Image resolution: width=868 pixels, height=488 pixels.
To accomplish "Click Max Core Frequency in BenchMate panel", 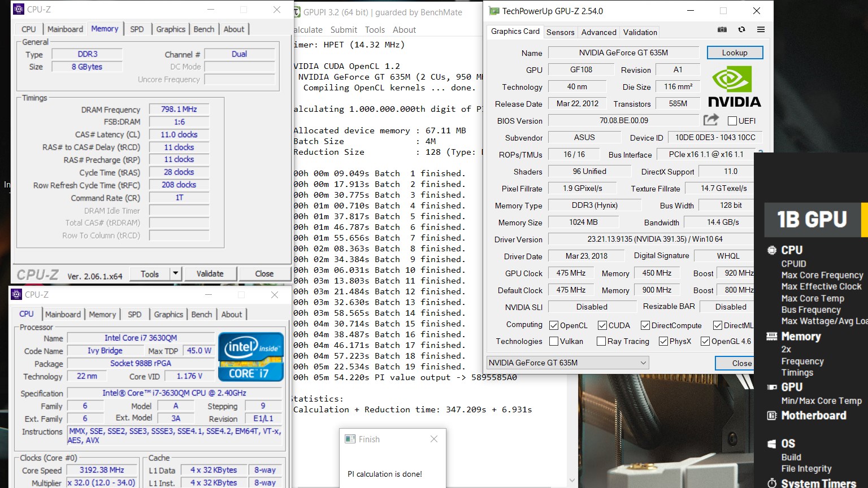I will point(822,275).
